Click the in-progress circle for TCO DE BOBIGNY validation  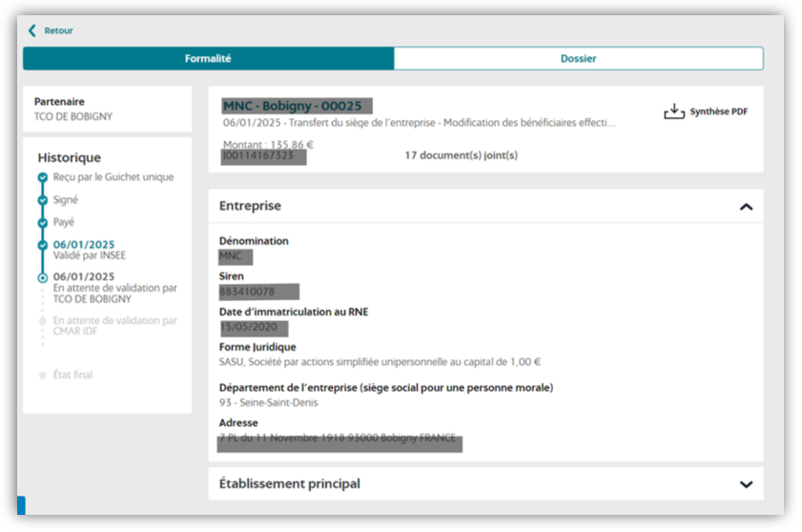[42, 277]
